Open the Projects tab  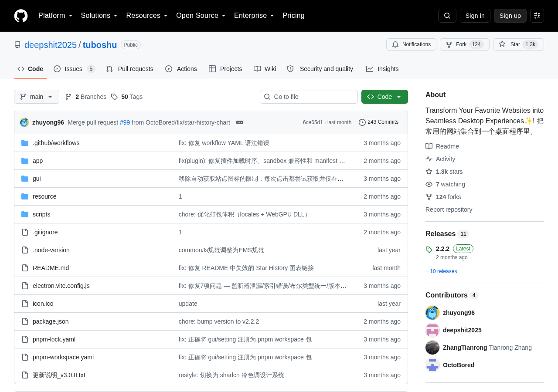(225, 69)
